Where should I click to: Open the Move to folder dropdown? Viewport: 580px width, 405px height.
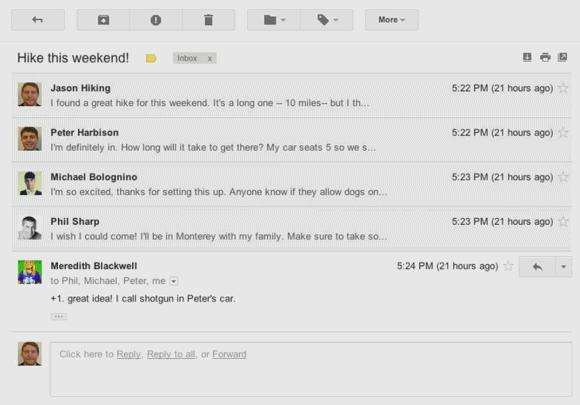274,20
